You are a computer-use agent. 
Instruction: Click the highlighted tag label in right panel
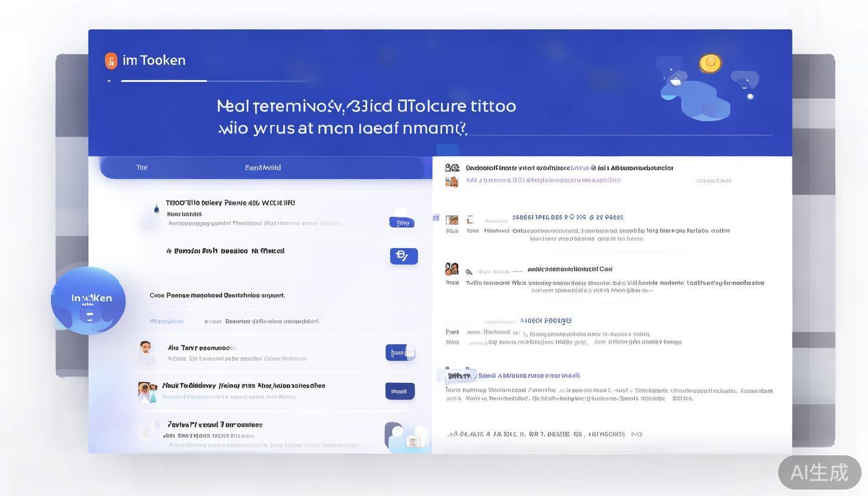(460, 375)
